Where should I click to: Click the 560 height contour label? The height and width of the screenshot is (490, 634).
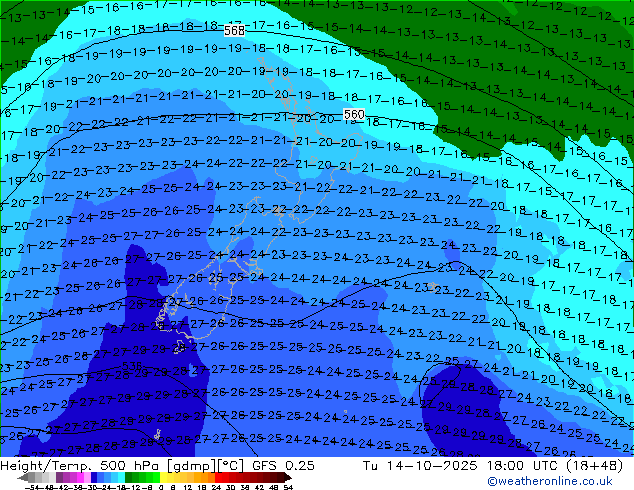pyautogui.click(x=354, y=114)
